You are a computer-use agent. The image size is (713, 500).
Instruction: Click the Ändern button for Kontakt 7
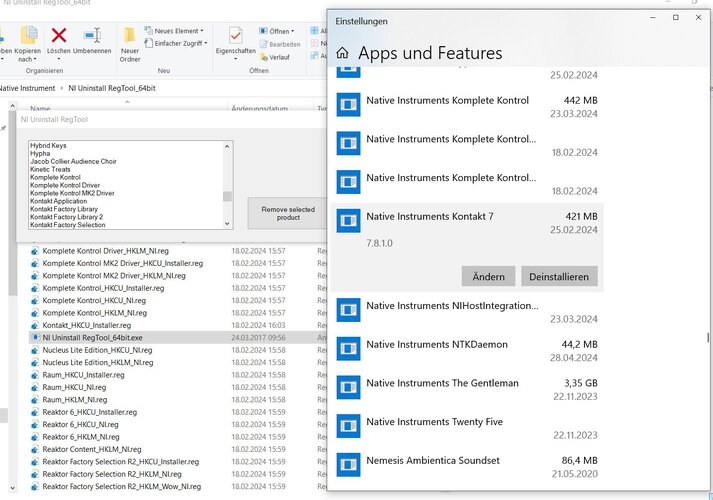pos(488,276)
